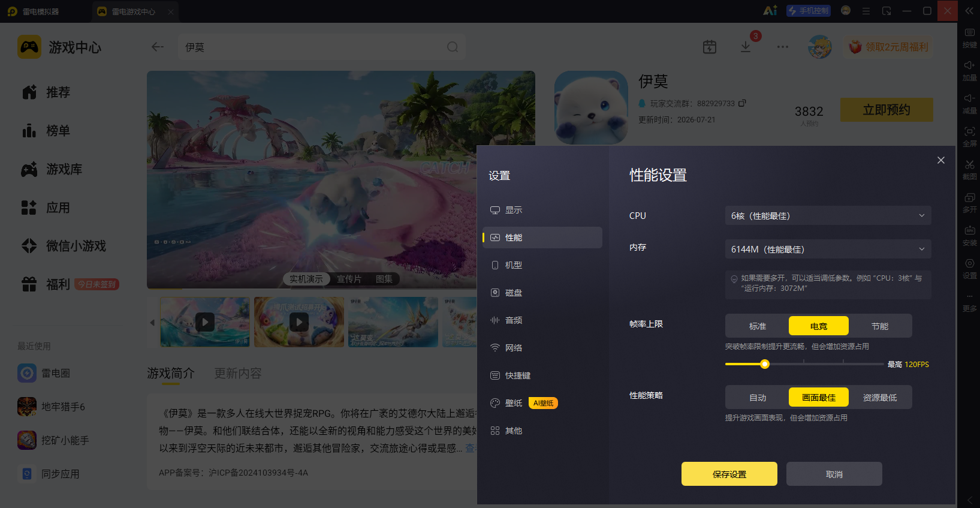
Task: Select 电竞 frame rate limit
Action: [x=819, y=326]
